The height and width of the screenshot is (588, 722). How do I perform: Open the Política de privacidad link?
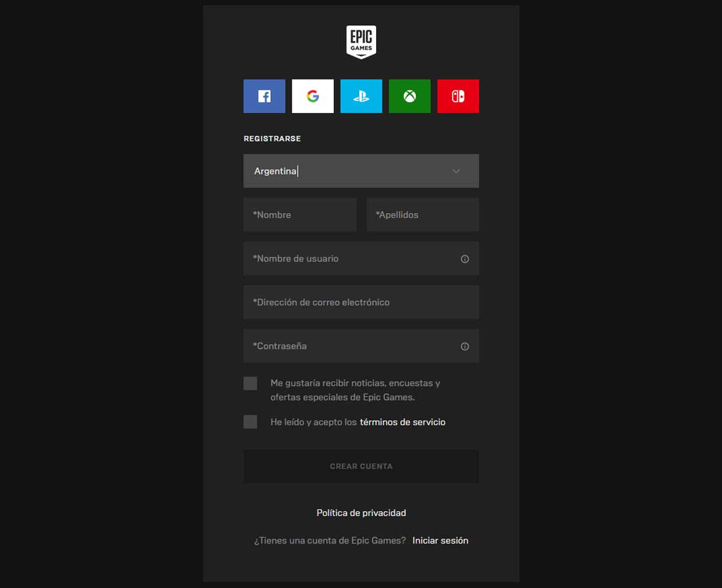(x=361, y=513)
